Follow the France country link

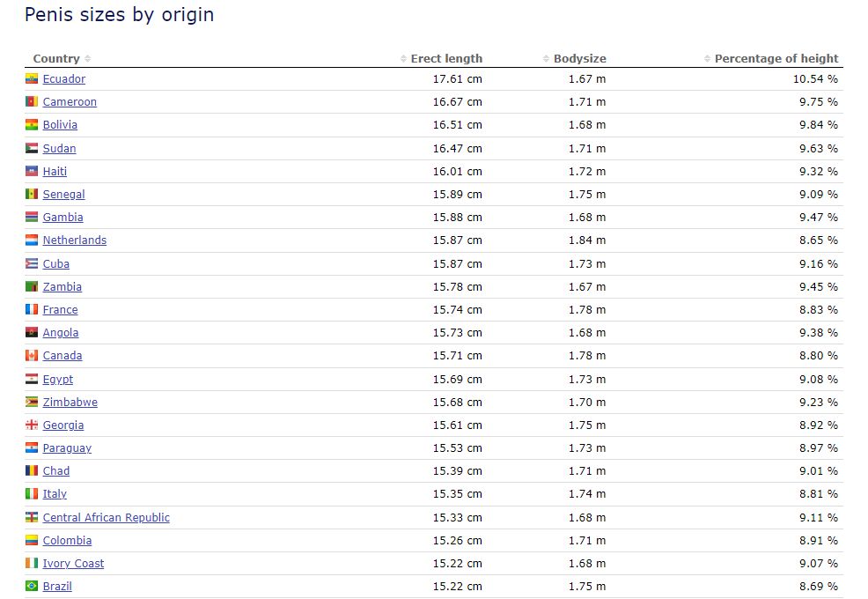61,310
